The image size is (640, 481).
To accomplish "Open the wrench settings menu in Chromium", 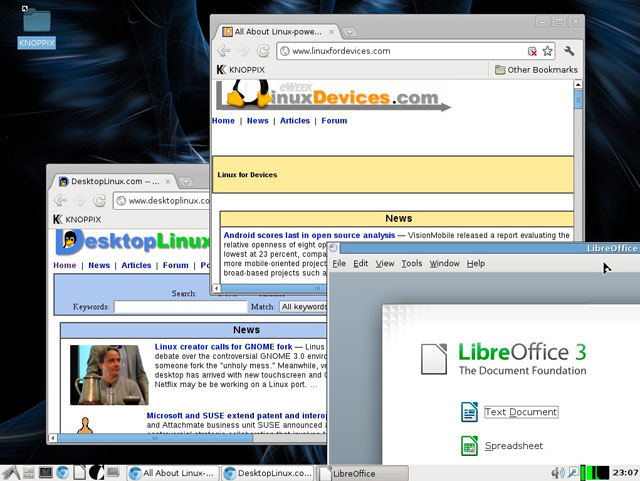I will coord(569,51).
